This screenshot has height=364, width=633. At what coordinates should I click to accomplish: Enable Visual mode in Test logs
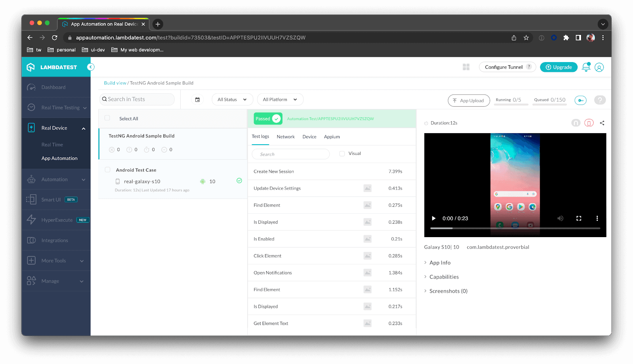(342, 153)
